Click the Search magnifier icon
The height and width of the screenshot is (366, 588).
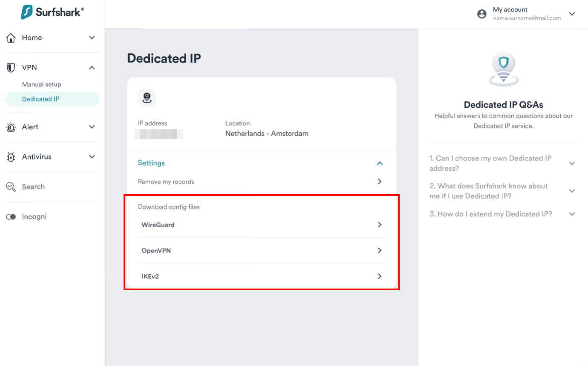tap(11, 187)
